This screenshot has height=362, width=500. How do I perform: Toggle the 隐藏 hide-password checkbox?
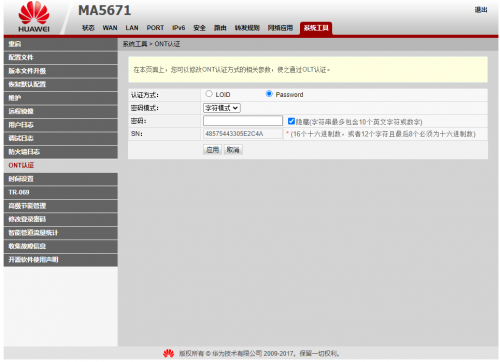pyautogui.click(x=291, y=121)
